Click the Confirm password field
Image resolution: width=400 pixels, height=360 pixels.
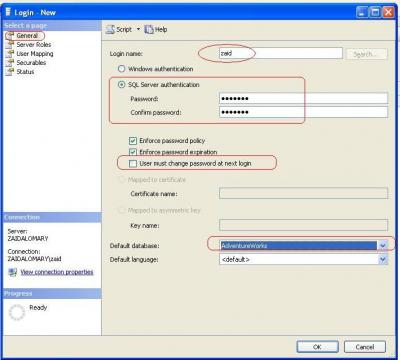pyautogui.click(x=303, y=112)
